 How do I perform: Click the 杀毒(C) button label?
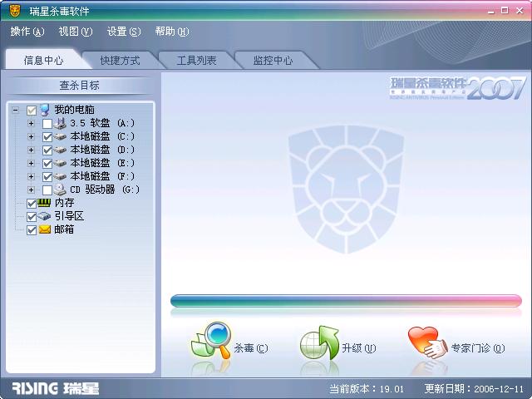click(x=251, y=347)
